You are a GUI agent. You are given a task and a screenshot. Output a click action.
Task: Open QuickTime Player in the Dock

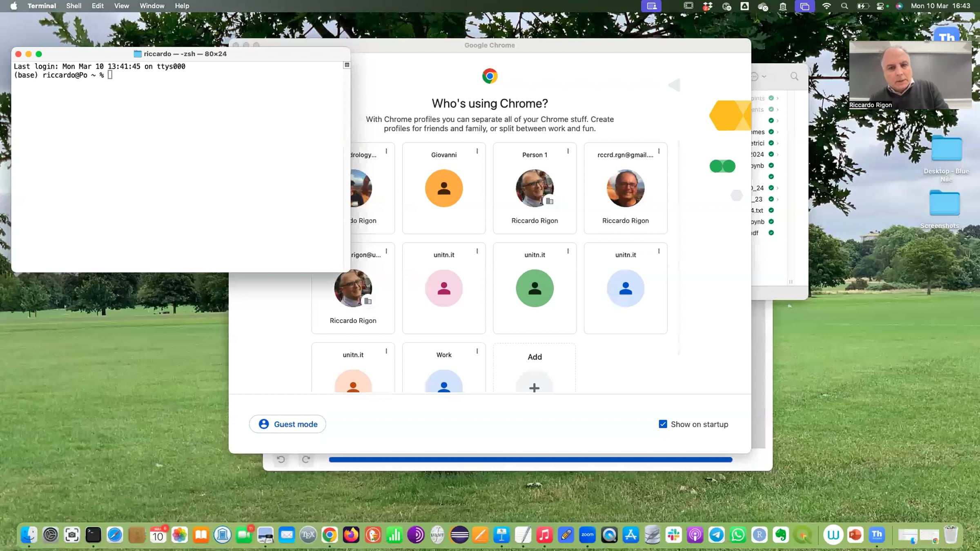[609, 535]
